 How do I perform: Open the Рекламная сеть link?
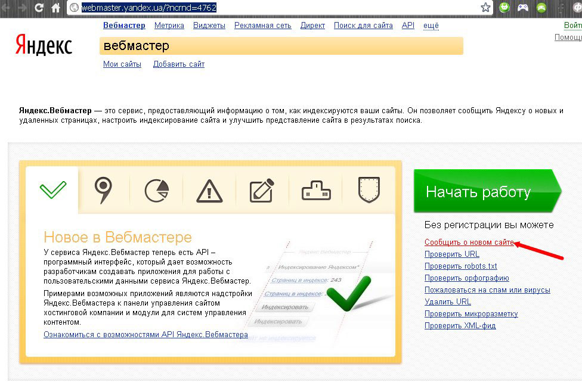click(263, 25)
